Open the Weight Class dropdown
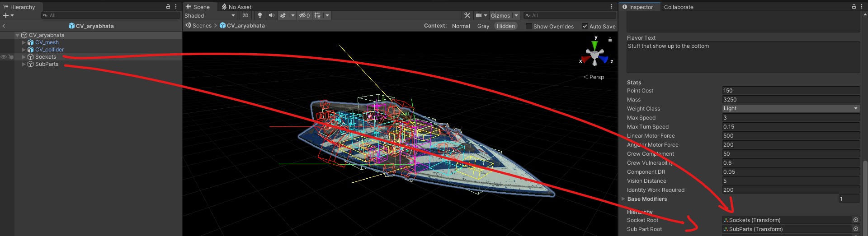Viewport: 868px width, 236px height. 791,108
